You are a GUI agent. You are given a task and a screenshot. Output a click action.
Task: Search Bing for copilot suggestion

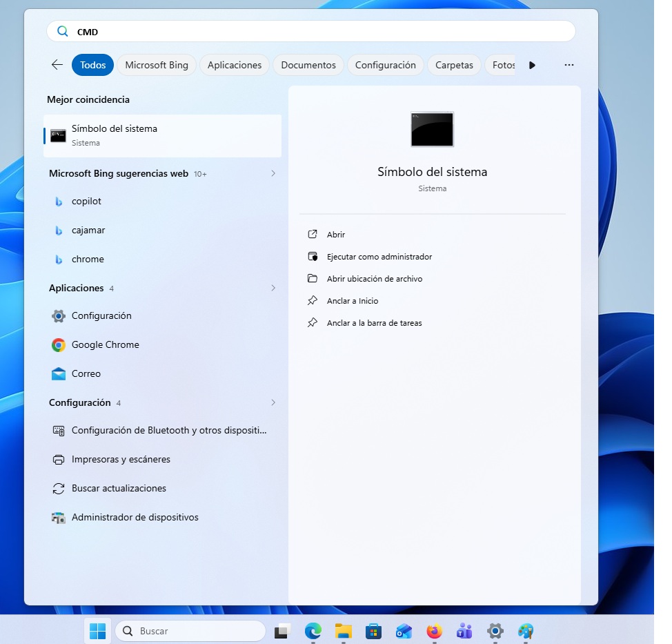pyautogui.click(x=162, y=201)
